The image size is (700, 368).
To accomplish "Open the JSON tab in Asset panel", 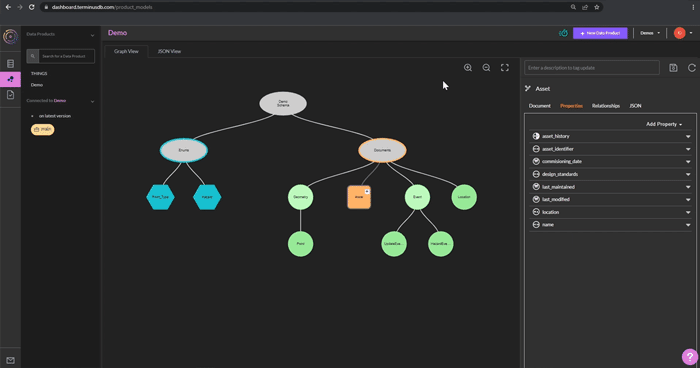I will (x=635, y=106).
